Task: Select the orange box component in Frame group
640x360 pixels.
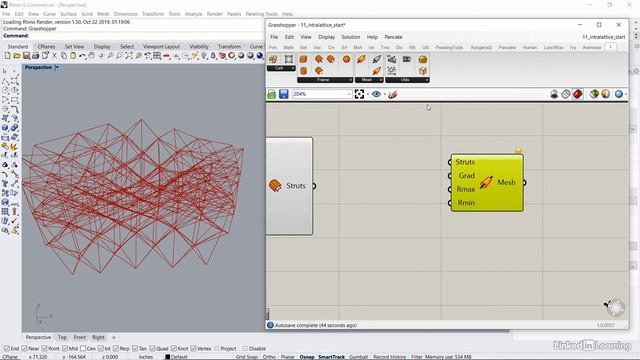Action: [x=303, y=59]
